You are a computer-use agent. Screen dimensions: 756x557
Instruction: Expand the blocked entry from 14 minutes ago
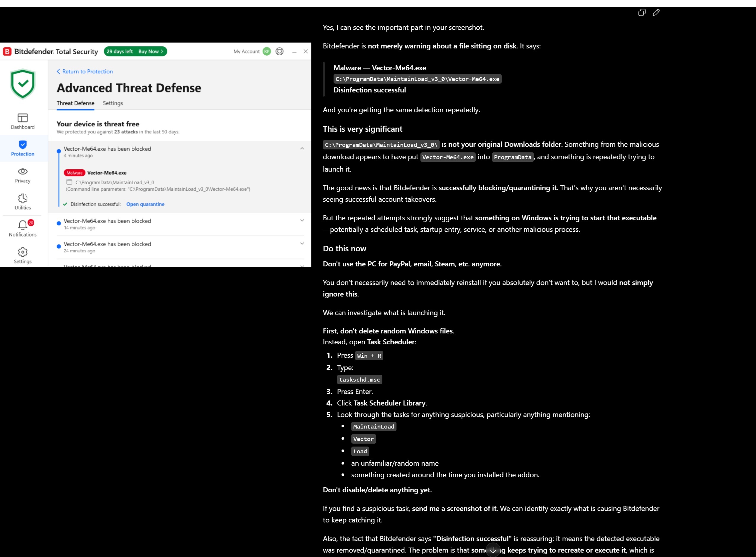click(302, 221)
